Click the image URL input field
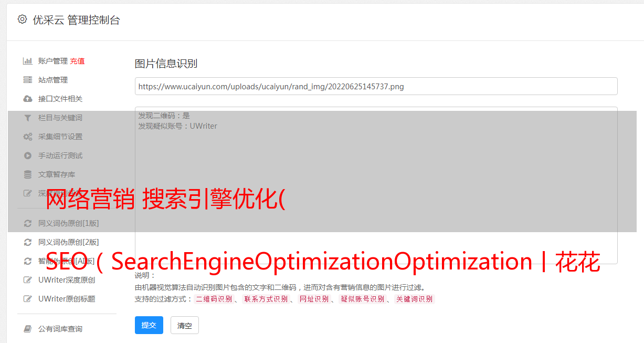This screenshot has width=644, height=343. 376,86
